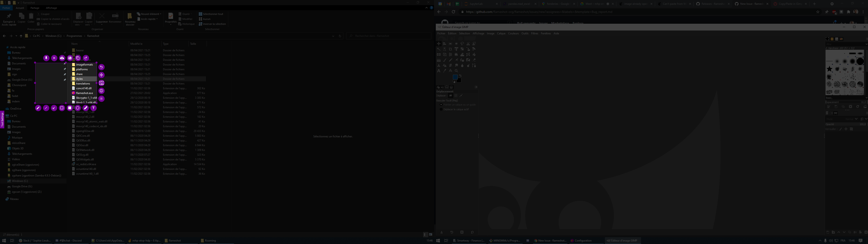
Task: Open the GIMP Calque menu
Action: 501,33
